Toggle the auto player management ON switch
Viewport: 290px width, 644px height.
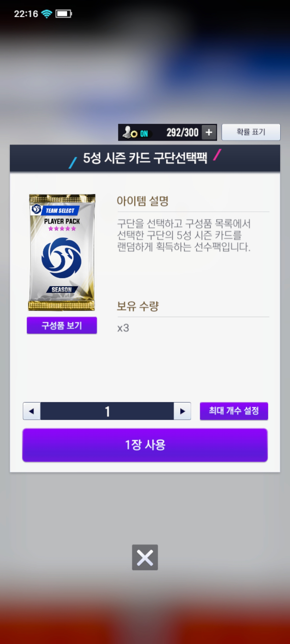[144, 133]
